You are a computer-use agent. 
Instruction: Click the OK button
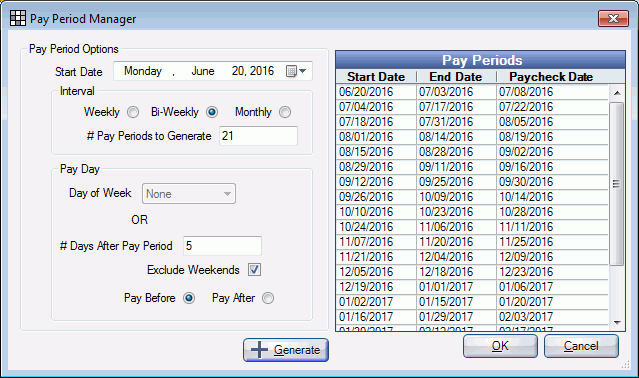pyautogui.click(x=500, y=346)
